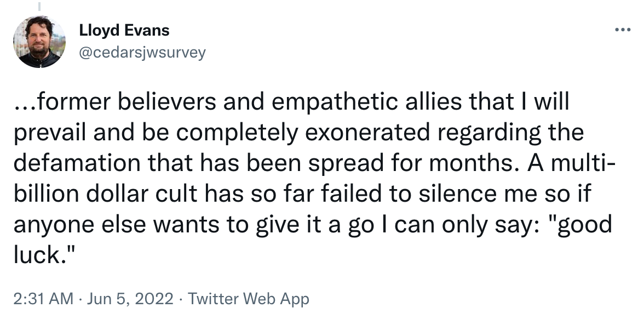
Task: Open the Lloyd Evans display name
Action: point(124,31)
